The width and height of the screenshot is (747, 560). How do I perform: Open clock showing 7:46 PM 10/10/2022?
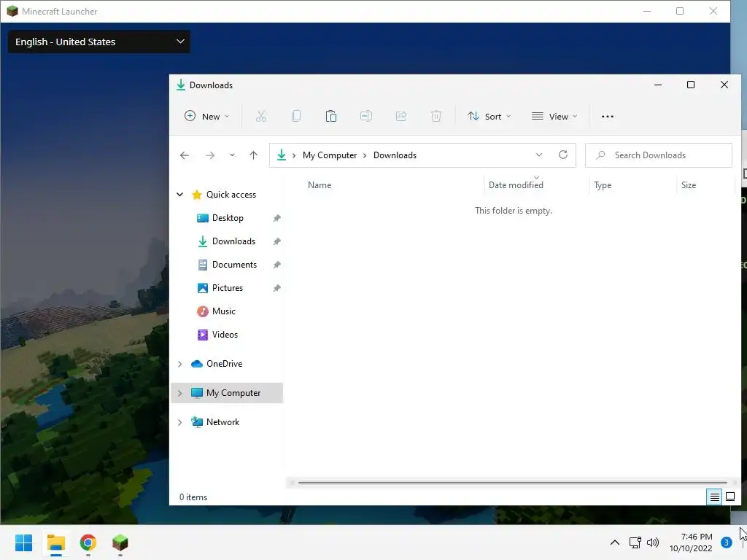pos(691,542)
